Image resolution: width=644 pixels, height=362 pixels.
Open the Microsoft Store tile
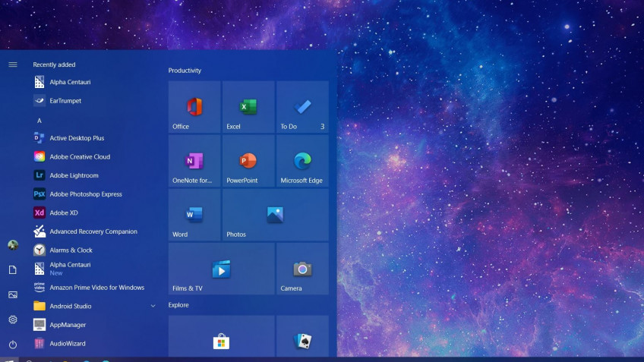click(222, 336)
